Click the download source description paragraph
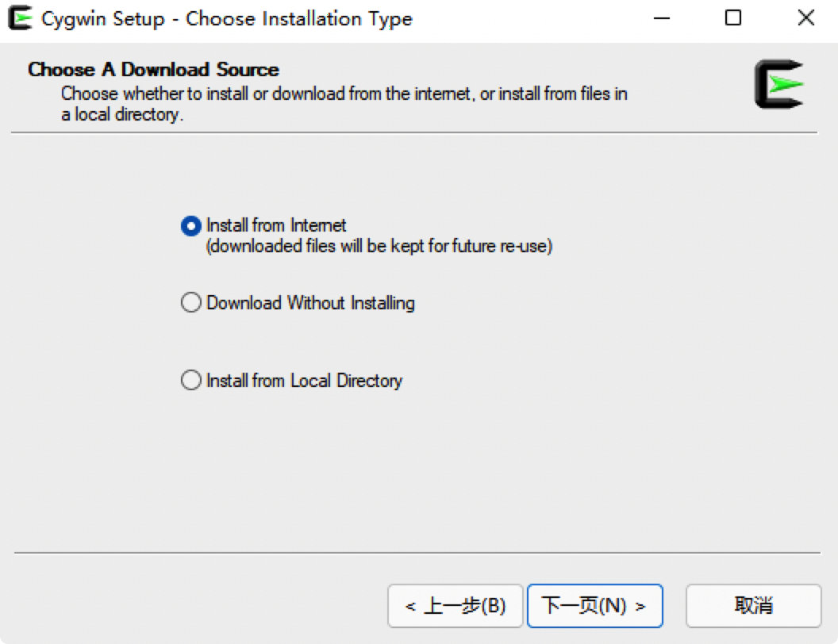This screenshot has width=838, height=644. click(x=344, y=104)
